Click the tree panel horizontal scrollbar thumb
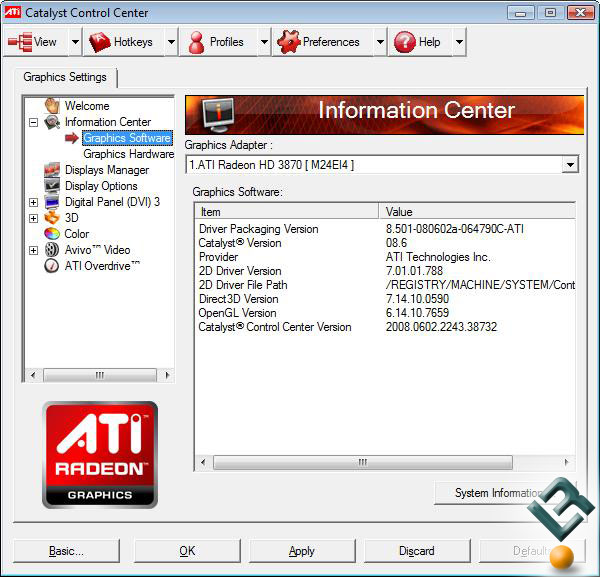600x577 pixels. coord(100,375)
